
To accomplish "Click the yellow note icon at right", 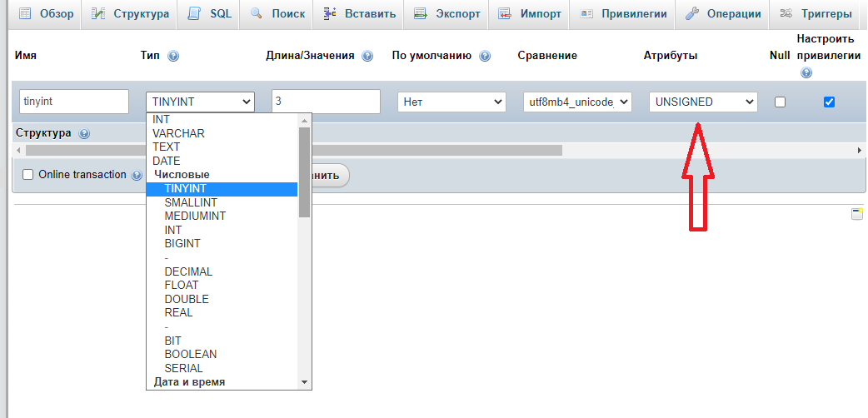I will tap(856, 214).
